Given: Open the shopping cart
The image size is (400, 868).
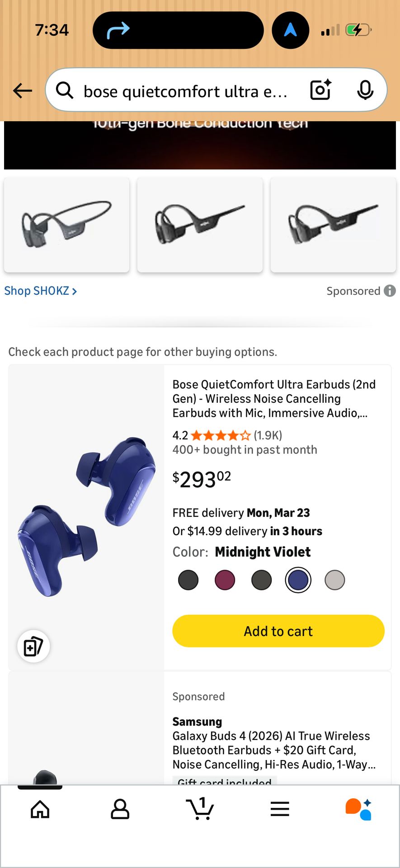Looking at the screenshot, I should [200, 808].
